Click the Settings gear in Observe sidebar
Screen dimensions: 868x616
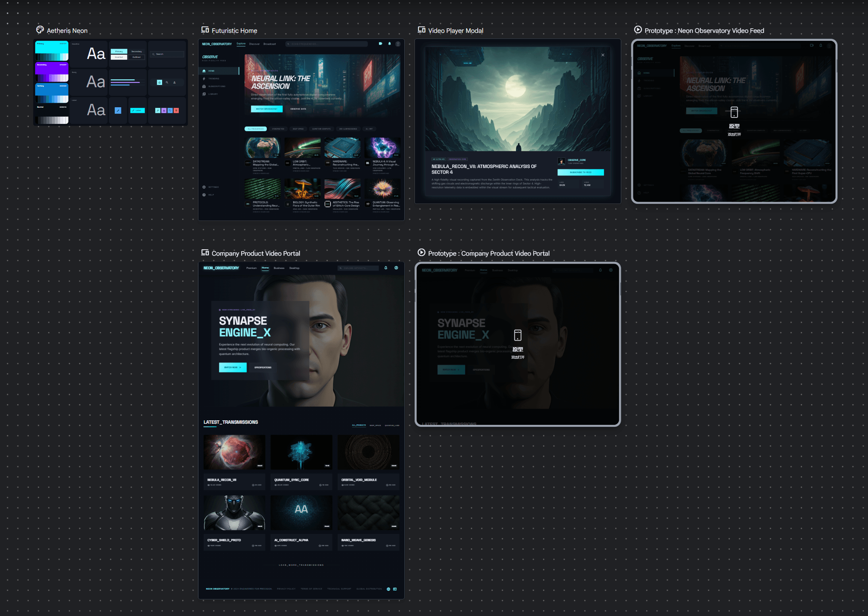[x=204, y=187]
